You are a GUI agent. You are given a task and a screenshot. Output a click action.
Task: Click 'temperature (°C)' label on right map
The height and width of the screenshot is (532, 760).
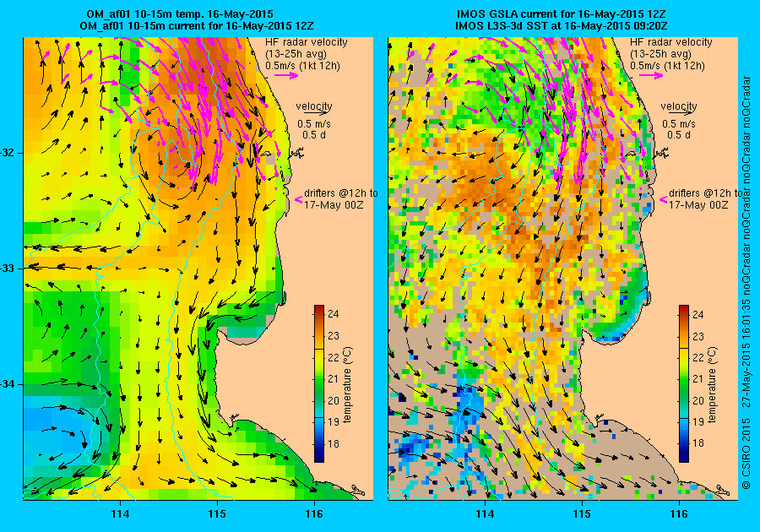coord(712,385)
